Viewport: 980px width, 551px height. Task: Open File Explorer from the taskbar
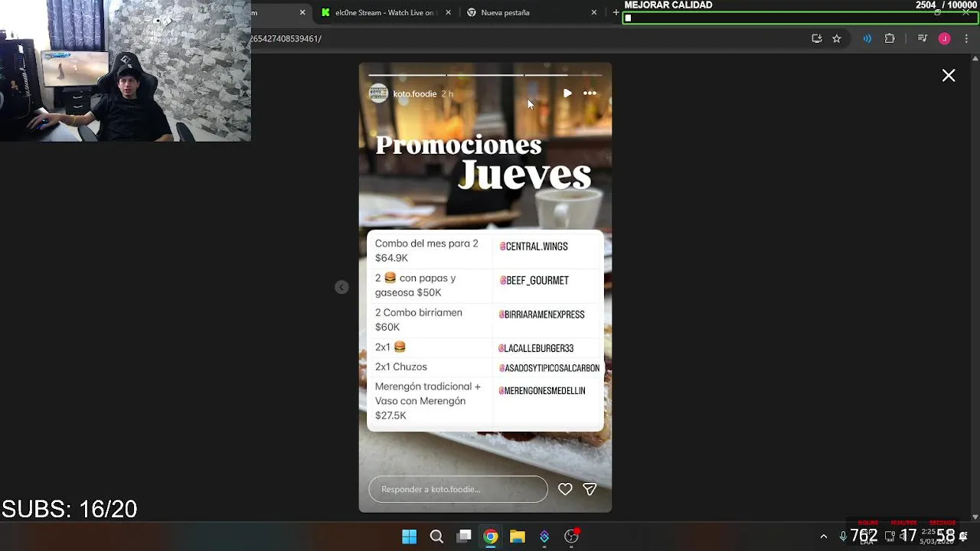click(518, 536)
